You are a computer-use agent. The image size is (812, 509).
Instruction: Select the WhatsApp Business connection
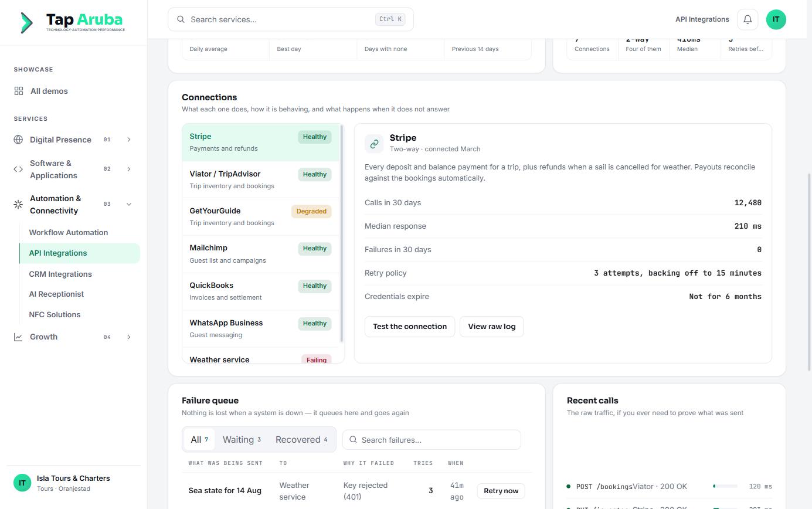pos(260,328)
